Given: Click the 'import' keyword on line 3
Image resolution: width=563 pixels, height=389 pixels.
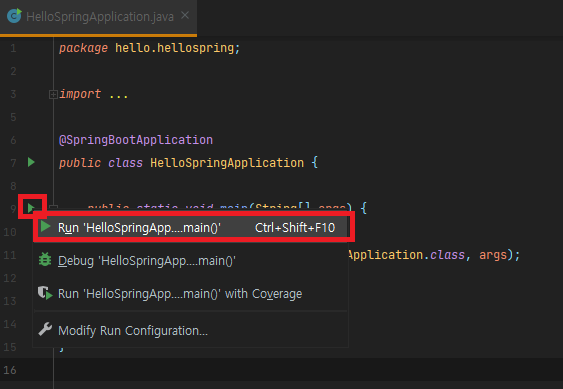Looking at the screenshot, I should click(x=80, y=94).
